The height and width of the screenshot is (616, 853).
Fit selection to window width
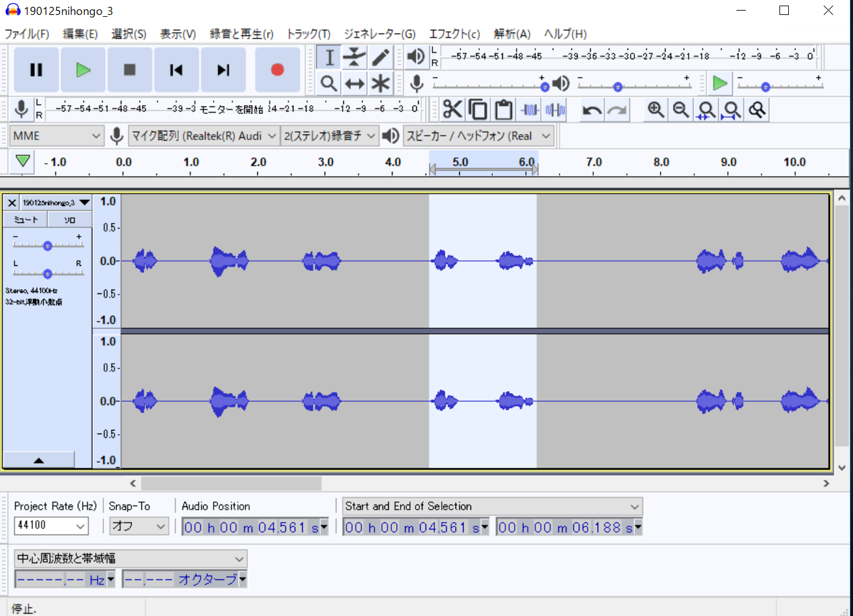[x=707, y=110]
